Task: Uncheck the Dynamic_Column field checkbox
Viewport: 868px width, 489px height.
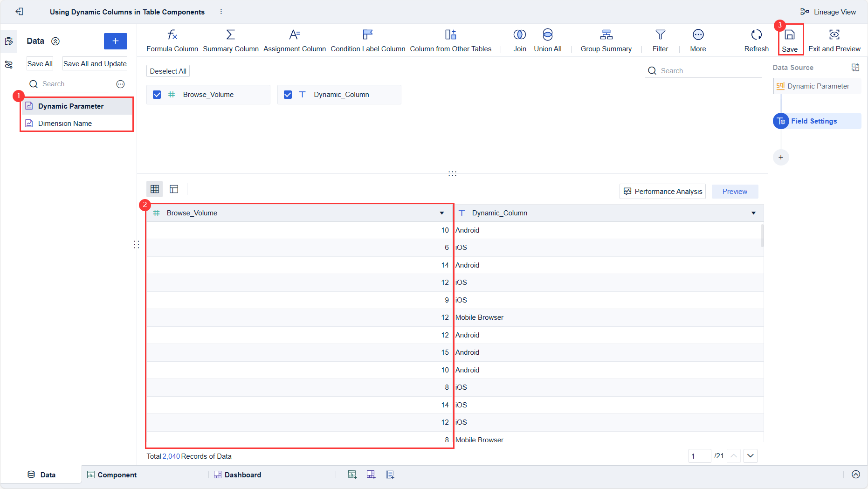Action: click(288, 94)
